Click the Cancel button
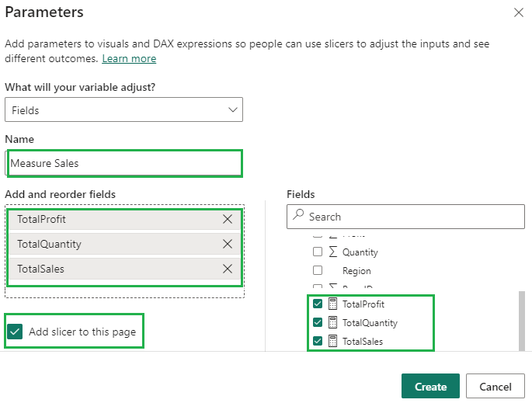The height and width of the screenshot is (403, 532). coord(495,386)
